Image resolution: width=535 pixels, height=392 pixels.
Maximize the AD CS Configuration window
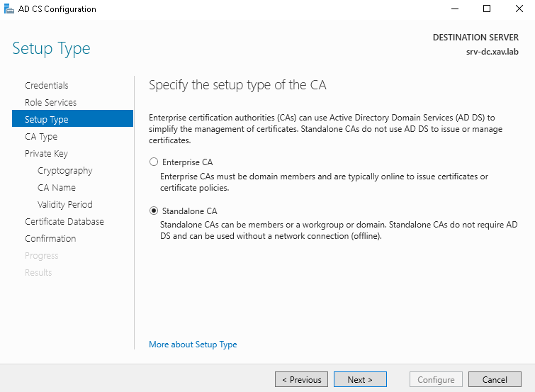point(487,9)
